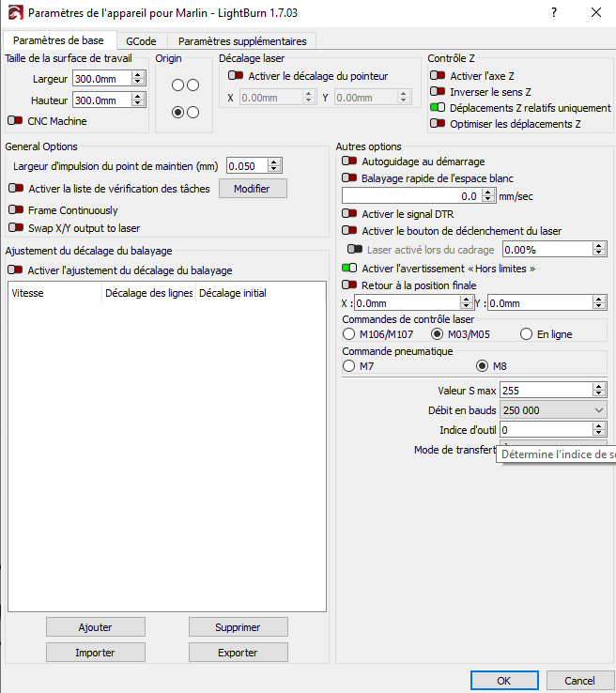Click the Supprimer button
Screen dimensions: 616x693
click(239, 627)
